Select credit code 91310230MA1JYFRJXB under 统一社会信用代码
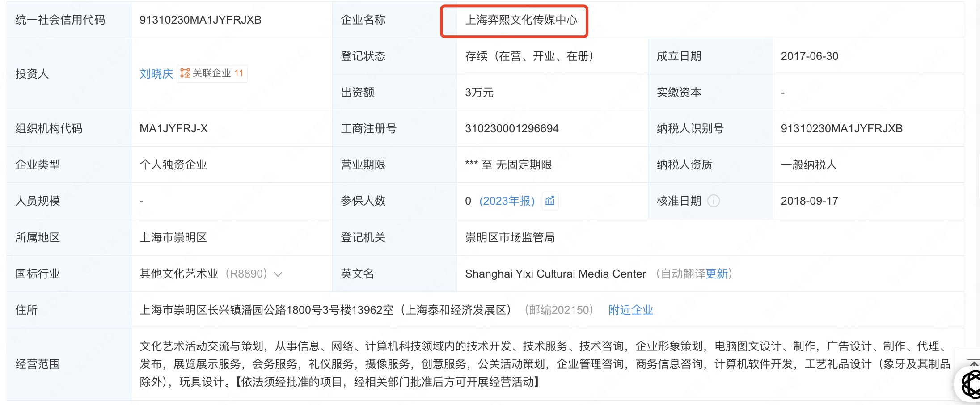Image resolution: width=980 pixels, height=405 pixels. (200, 20)
